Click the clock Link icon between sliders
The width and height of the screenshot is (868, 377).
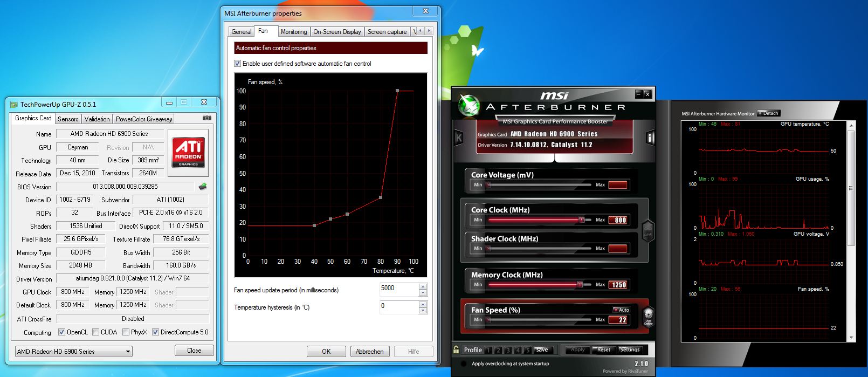[648, 231]
